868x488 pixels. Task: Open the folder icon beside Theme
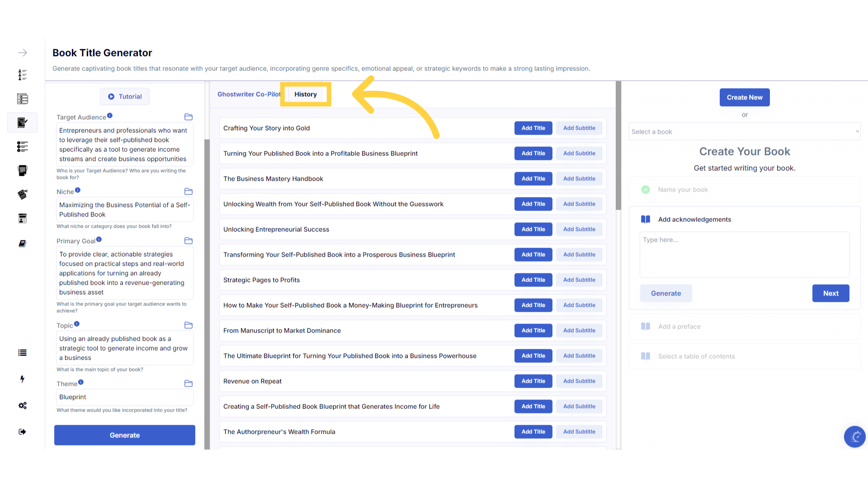click(x=189, y=384)
